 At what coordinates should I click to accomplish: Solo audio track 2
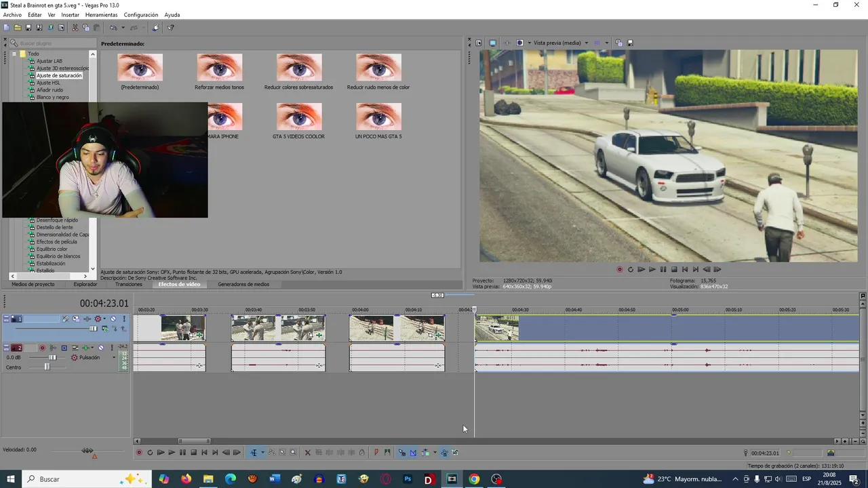coord(112,348)
